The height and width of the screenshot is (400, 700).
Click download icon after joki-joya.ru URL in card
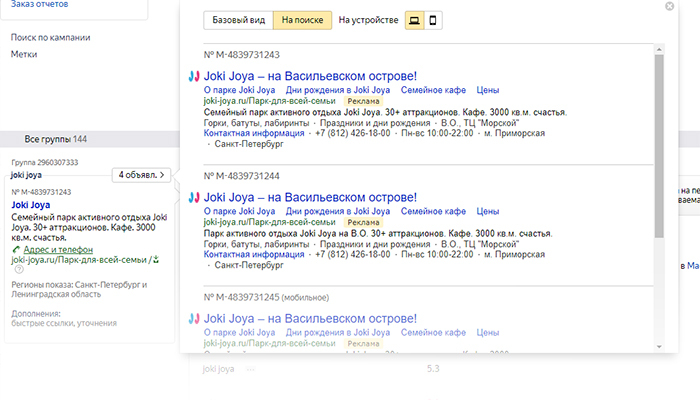click(156, 259)
